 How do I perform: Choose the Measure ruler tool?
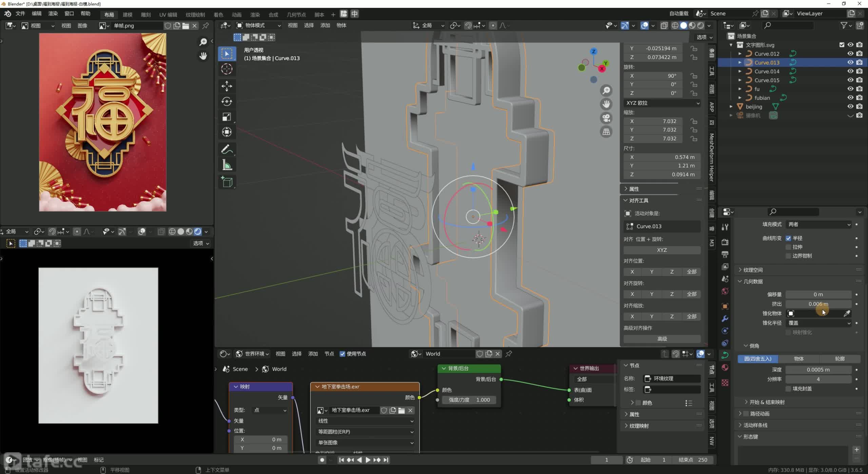click(227, 165)
